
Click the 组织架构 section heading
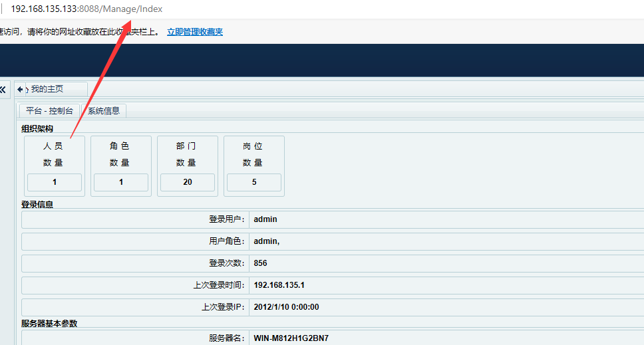37,128
